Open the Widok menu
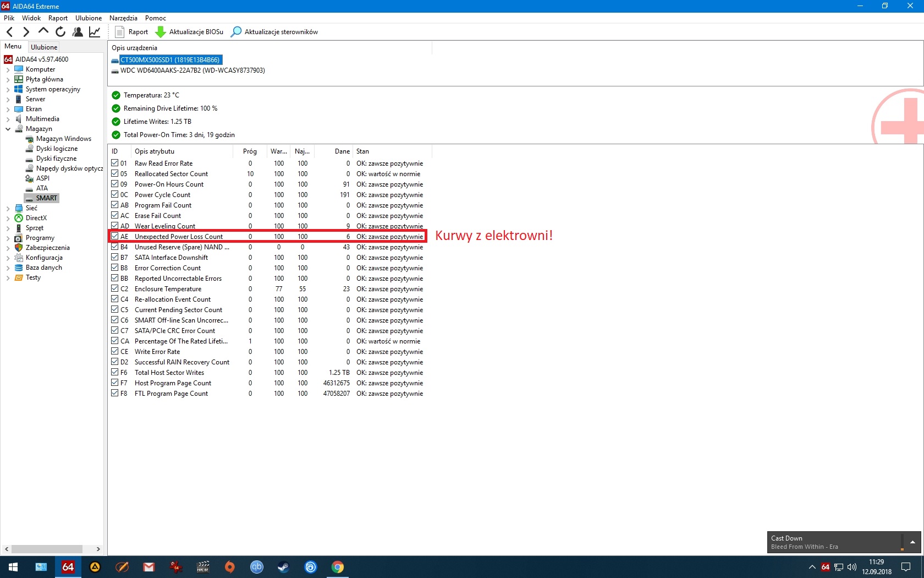Viewport: 924px width, 578px height. pos(31,18)
